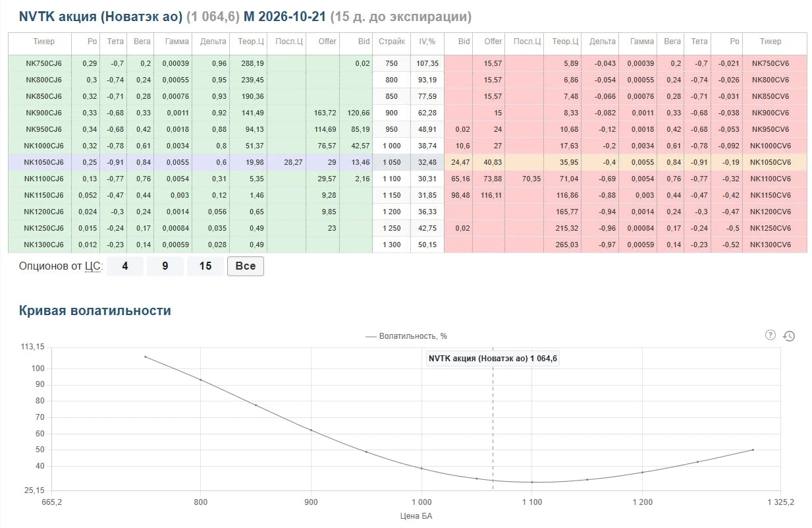Open put option ticker NK1000CV6

771,146
